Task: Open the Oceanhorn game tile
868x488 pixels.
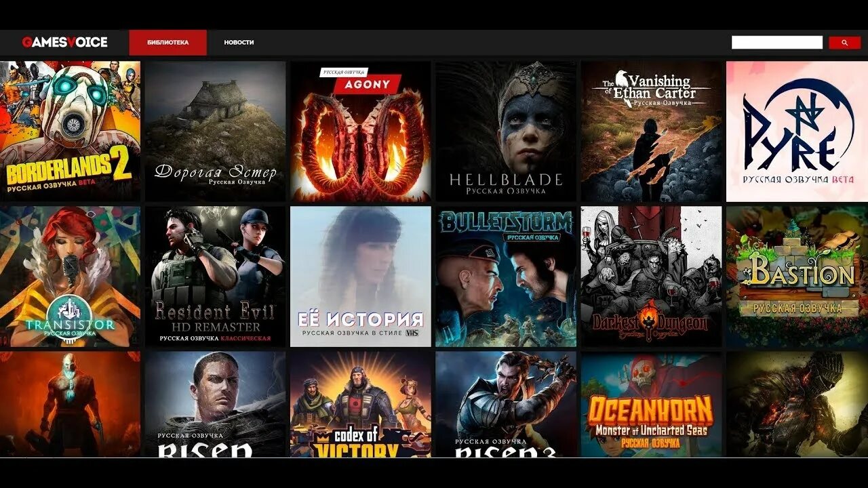Action: pyautogui.click(x=651, y=404)
